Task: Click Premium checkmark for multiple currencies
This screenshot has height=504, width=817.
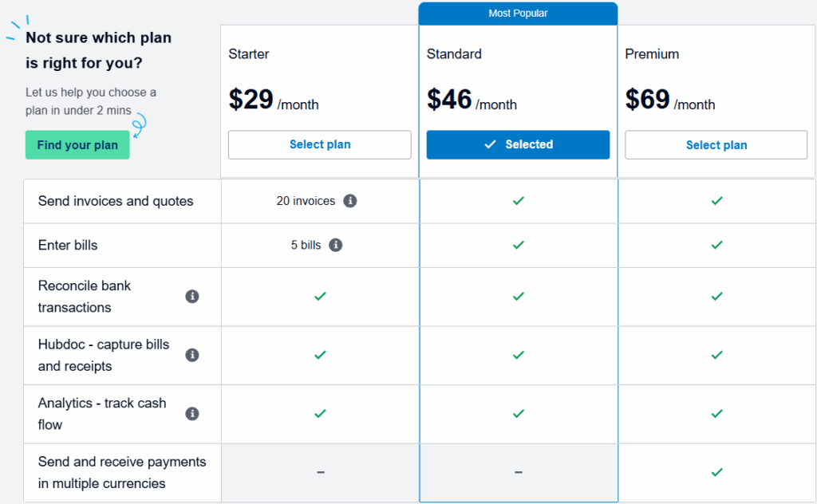Action: coord(717,472)
